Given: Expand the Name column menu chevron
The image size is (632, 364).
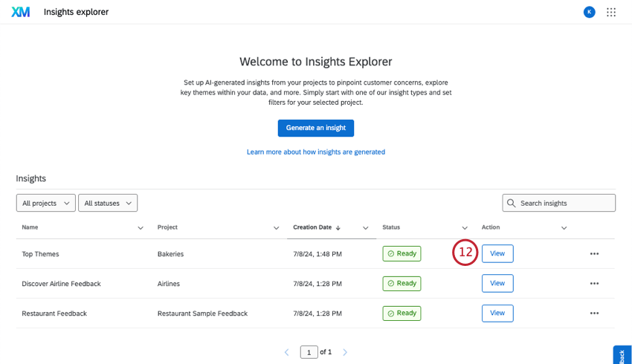Looking at the screenshot, I should [141, 228].
